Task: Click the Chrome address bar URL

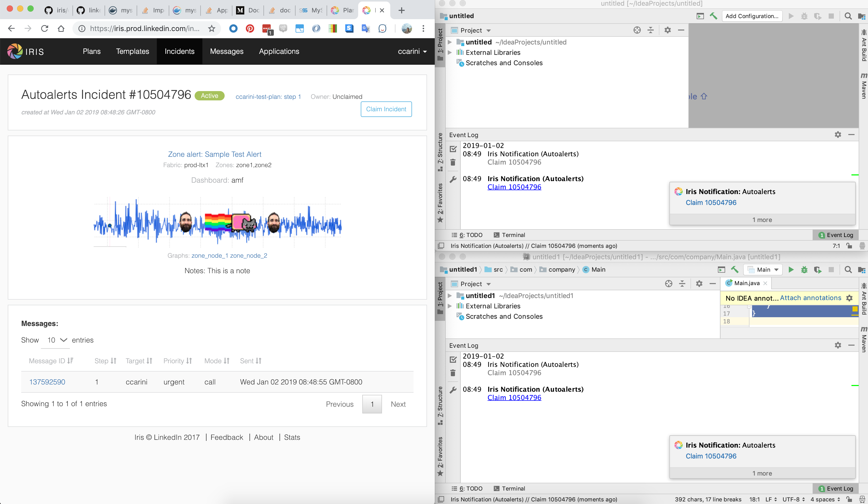Action: click(x=145, y=28)
